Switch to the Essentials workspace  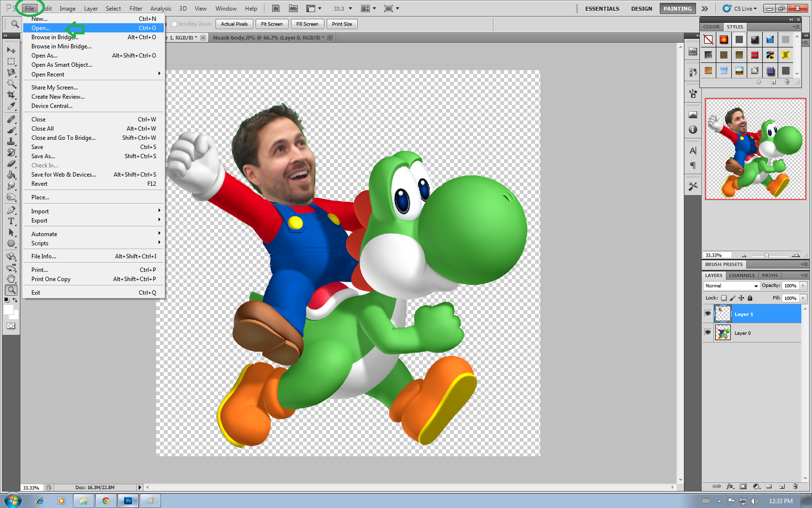coord(602,9)
